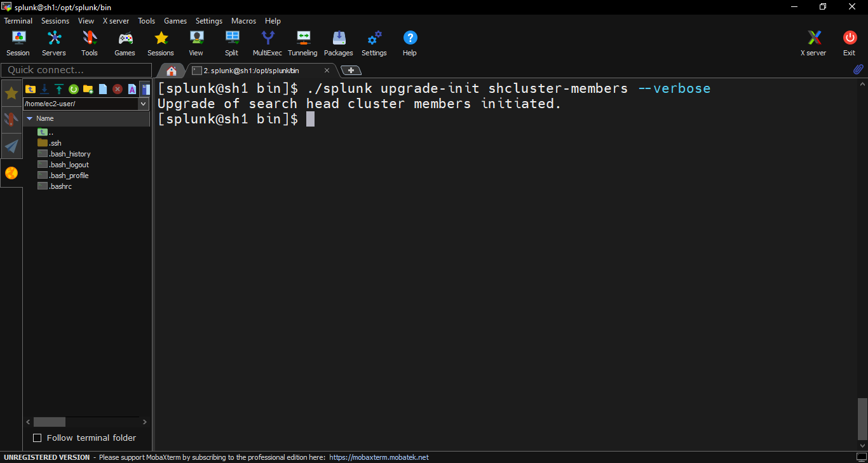Open the Sftp sidebar tab with globe icon
Image resolution: width=868 pixels, height=463 pixels.
pos(11,173)
